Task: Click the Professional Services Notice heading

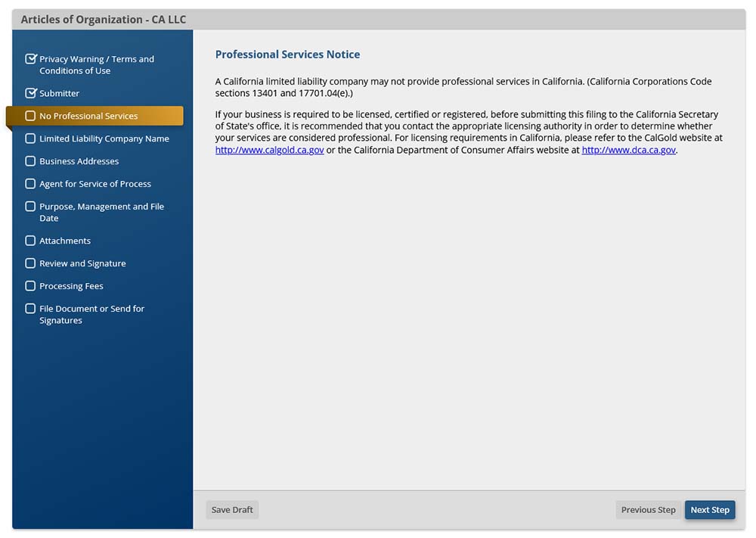Action: coord(287,54)
